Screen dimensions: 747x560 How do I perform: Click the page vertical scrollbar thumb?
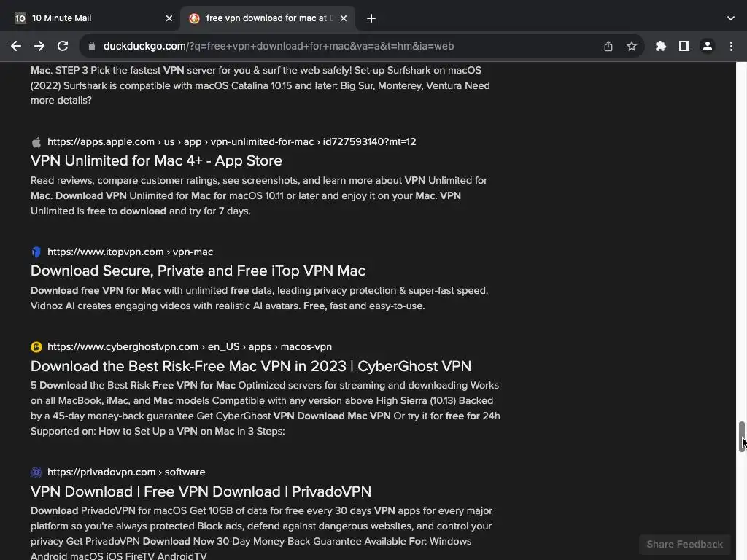click(x=741, y=437)
